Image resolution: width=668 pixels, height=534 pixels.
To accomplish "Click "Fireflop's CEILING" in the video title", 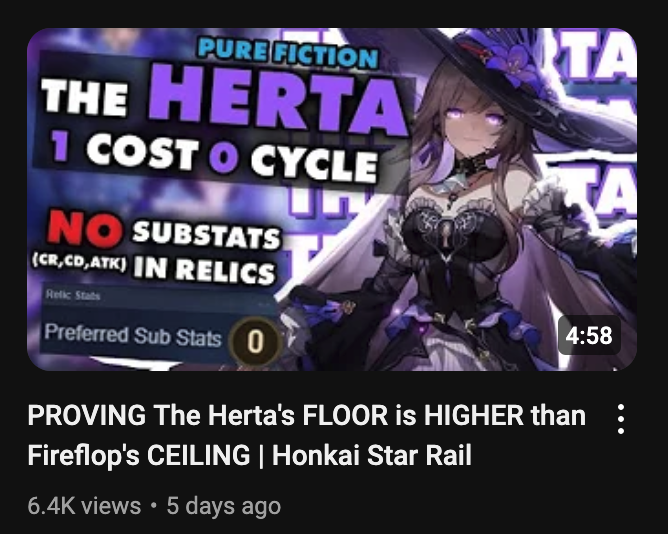I will [139, 455].
